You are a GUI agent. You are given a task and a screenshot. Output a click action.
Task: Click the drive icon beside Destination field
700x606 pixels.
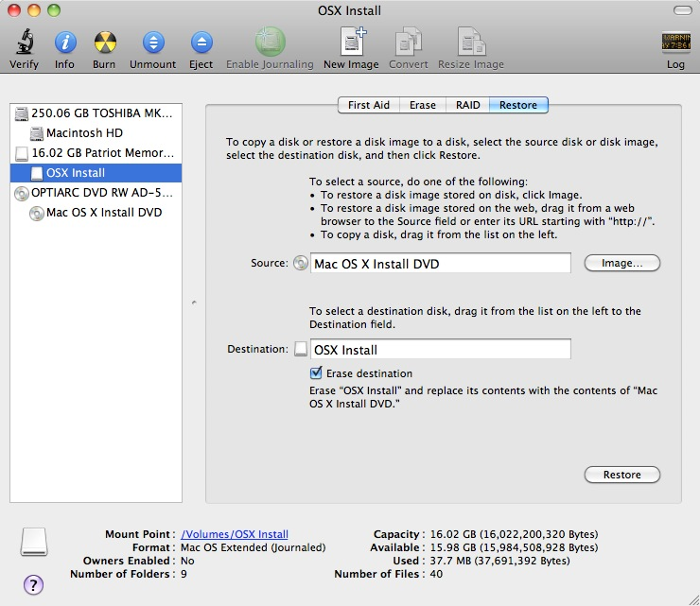[301, 349]
